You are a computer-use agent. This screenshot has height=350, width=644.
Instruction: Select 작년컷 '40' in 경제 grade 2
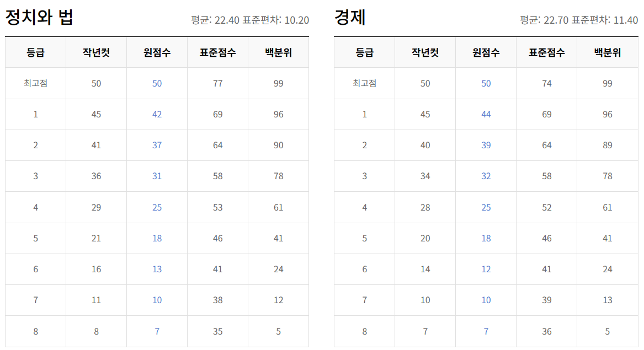coord(425,146)
